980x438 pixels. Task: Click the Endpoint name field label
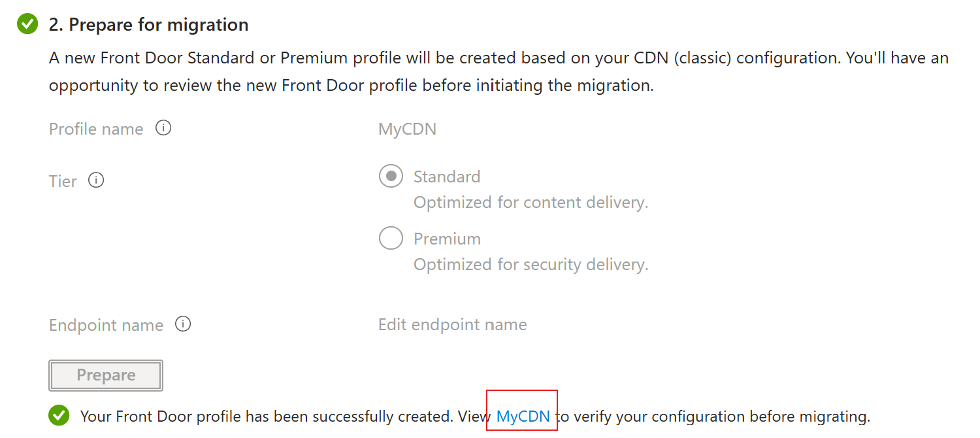pyautogui.click(x=106, y=324)
